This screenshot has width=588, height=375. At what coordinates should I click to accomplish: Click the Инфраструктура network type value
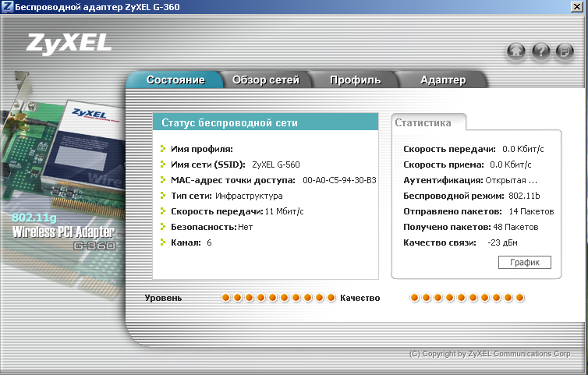[x=249, y=196]
